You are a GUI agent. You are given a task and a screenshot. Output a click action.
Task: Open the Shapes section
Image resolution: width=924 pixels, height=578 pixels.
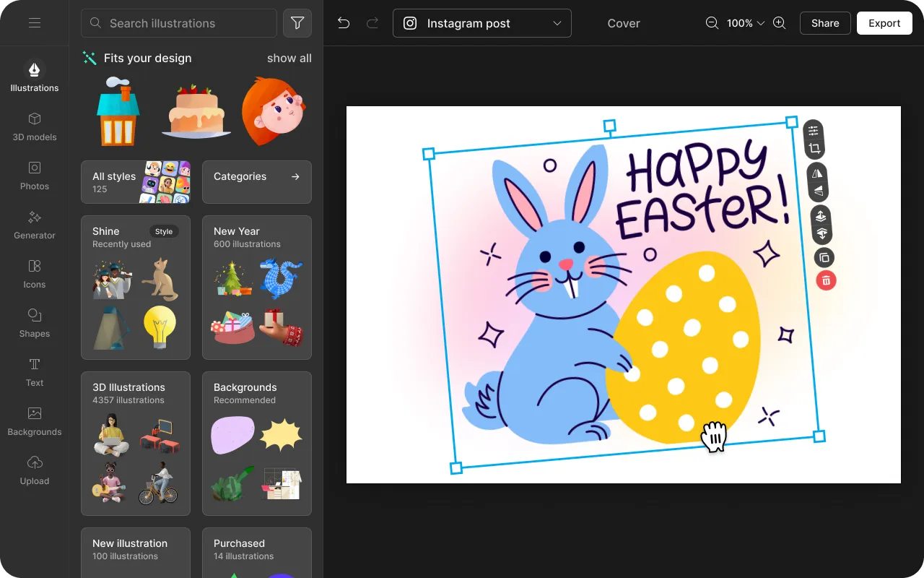(x=34, y=322)
